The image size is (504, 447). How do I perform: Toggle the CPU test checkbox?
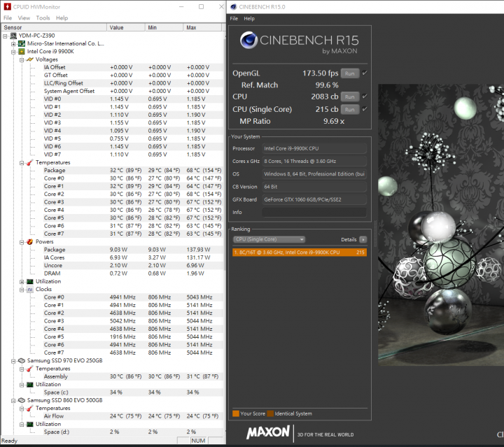(365, 97)
